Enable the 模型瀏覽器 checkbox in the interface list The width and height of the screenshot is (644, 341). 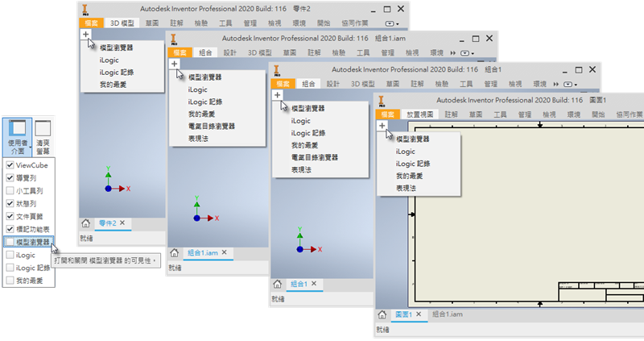pyautogui.click(x=10, y=242)
